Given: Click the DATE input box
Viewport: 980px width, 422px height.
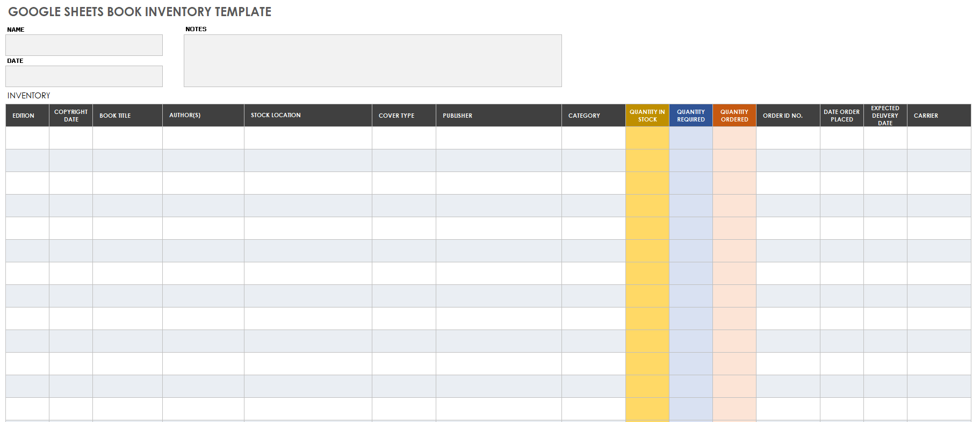Looking at the screenshot, I should 84,76.
